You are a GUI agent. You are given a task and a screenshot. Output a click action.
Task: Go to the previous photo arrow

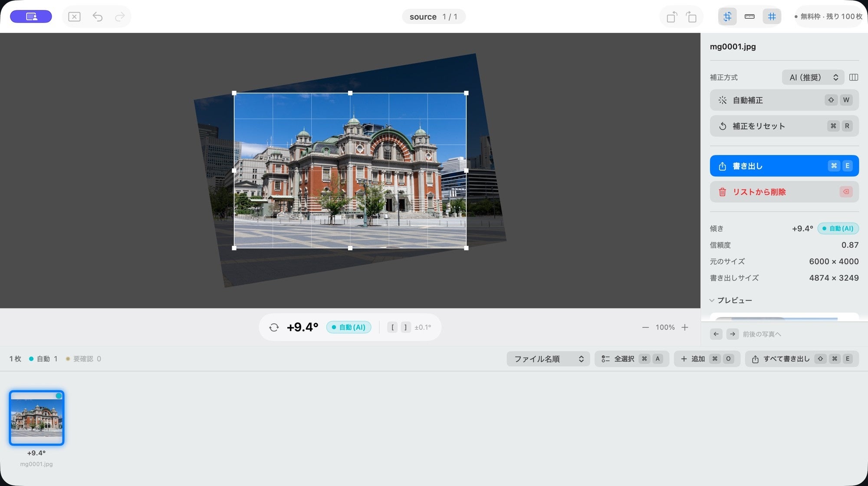coord(716,334)
